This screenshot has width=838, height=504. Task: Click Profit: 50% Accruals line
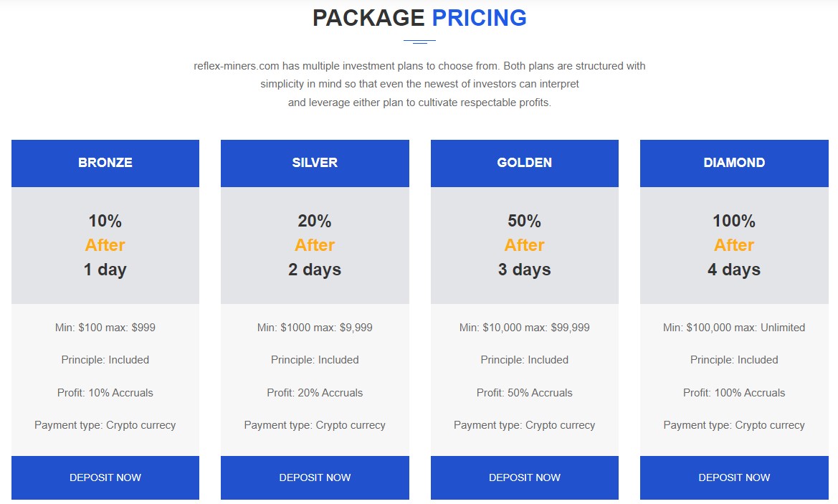coord(524,393)
